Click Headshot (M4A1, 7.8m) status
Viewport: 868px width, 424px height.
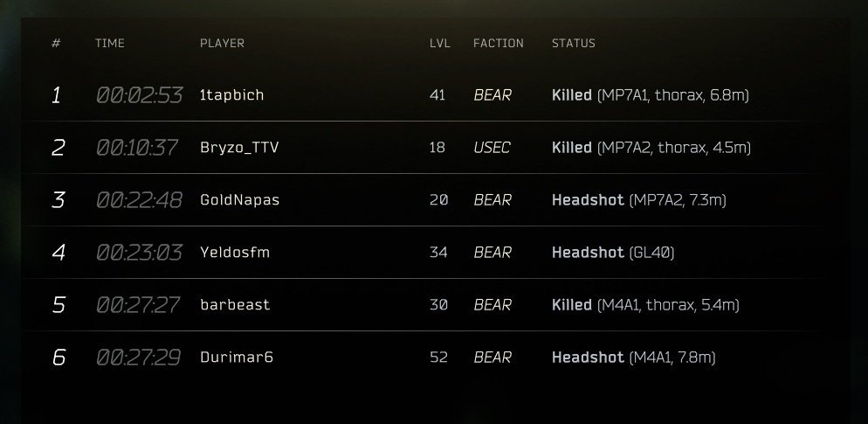pos(634,358)
